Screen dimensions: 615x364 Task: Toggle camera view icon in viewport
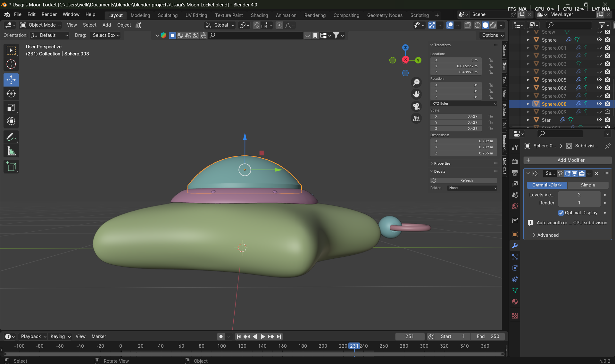(416, 106)
